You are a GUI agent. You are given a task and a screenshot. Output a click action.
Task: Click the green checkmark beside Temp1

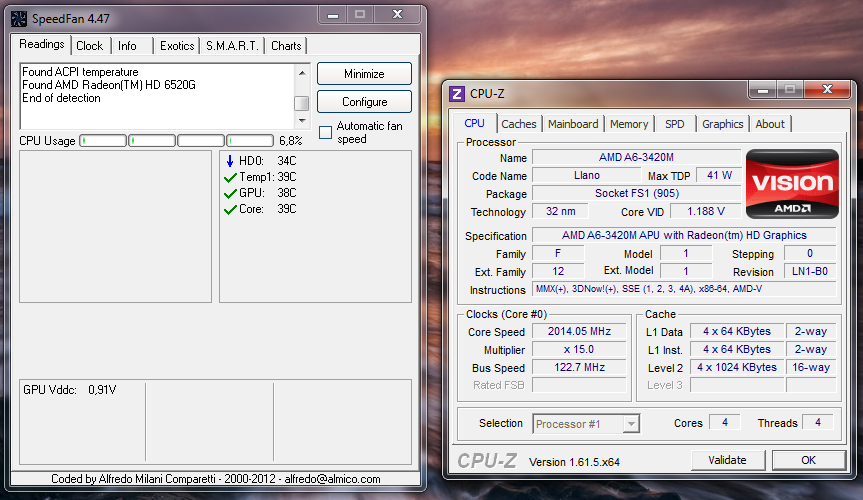[231, 178]
